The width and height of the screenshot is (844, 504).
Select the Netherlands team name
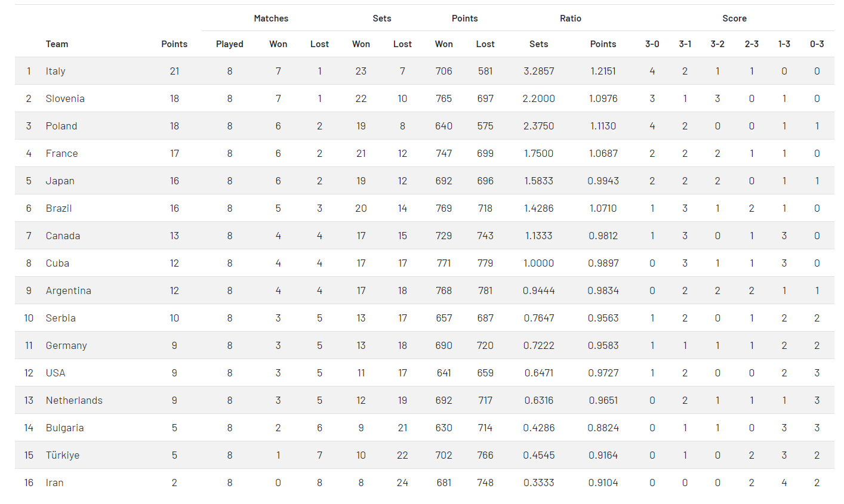pos(74,400)
